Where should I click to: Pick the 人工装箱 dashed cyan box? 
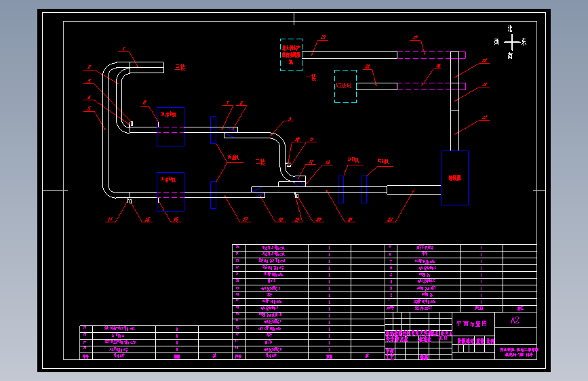[345, 86]
